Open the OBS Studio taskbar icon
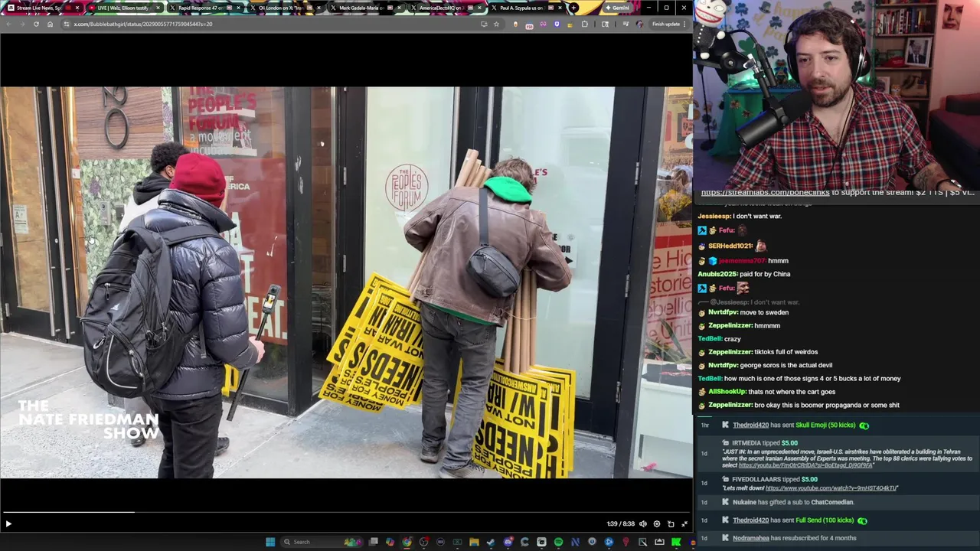Screen dimensions: 980x551 (x=424, y=542)
